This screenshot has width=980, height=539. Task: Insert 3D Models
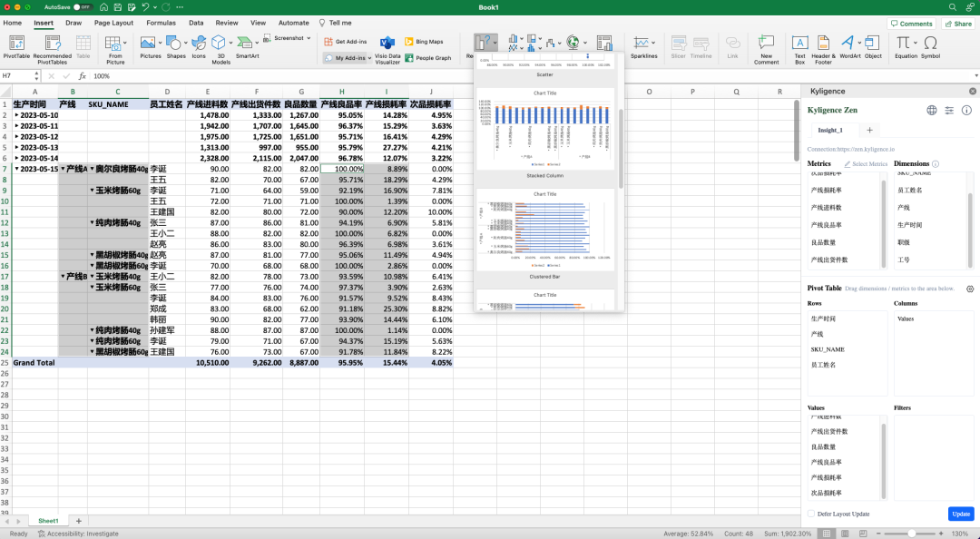tap(220, 49)
